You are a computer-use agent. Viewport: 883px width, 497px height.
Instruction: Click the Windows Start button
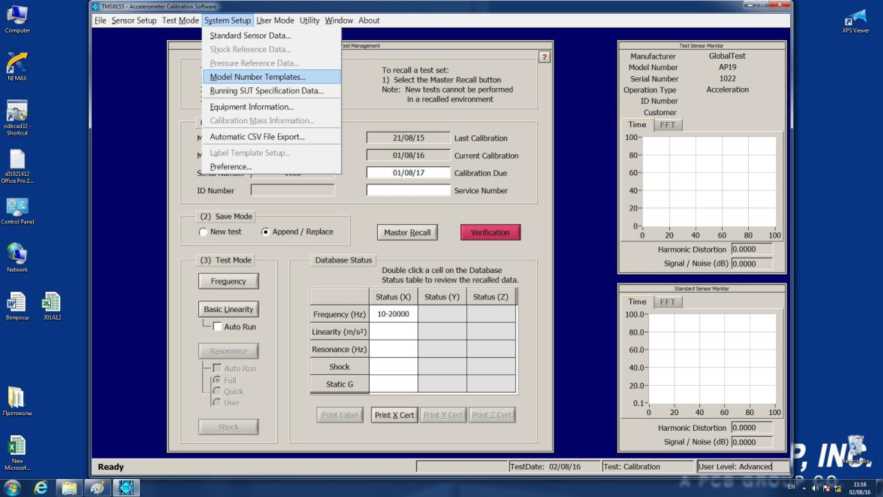tap(13, 488)
